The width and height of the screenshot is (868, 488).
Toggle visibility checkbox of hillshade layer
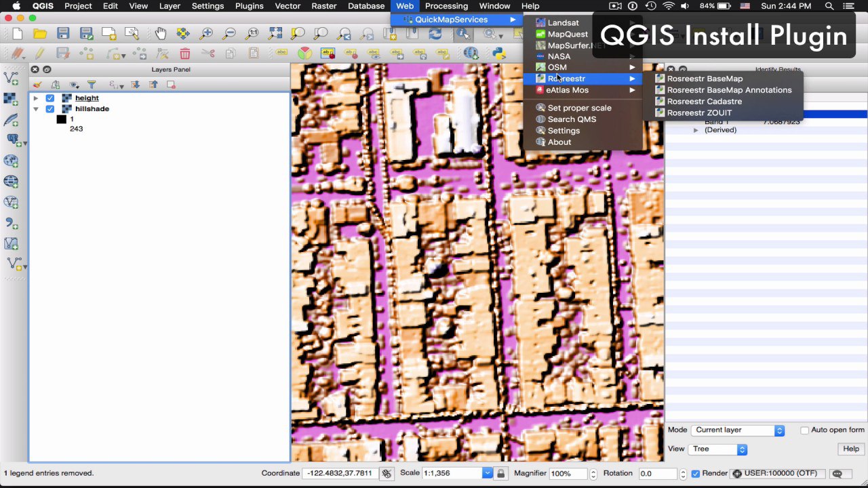tap(50, 109)
